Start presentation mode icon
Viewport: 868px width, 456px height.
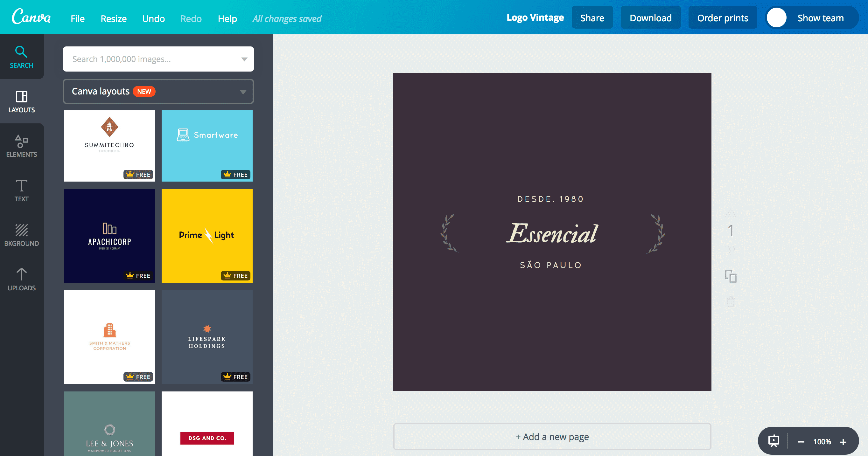(773, 441)
